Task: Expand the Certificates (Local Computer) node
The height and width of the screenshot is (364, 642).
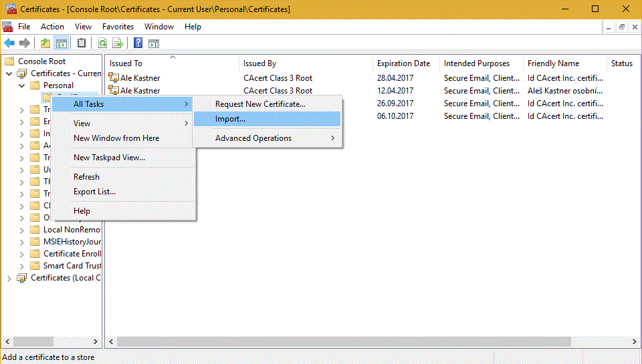Action: pos(9,278)
